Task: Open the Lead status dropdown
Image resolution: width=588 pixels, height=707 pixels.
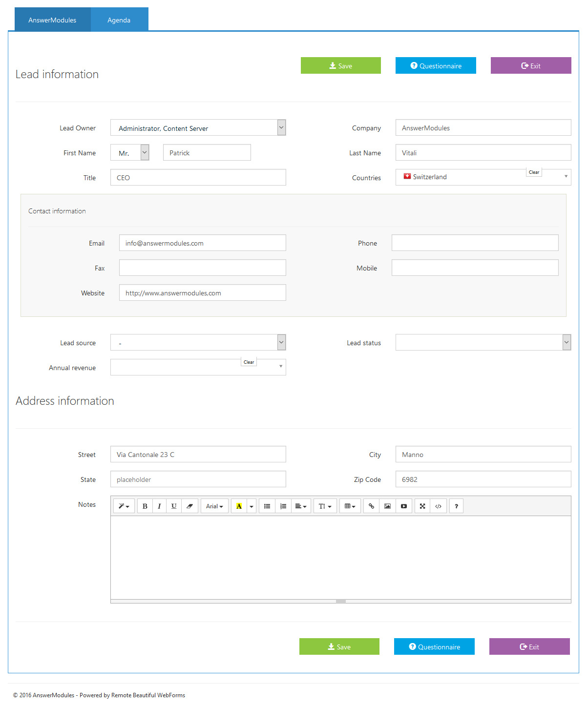Action: tap(483, 343)
